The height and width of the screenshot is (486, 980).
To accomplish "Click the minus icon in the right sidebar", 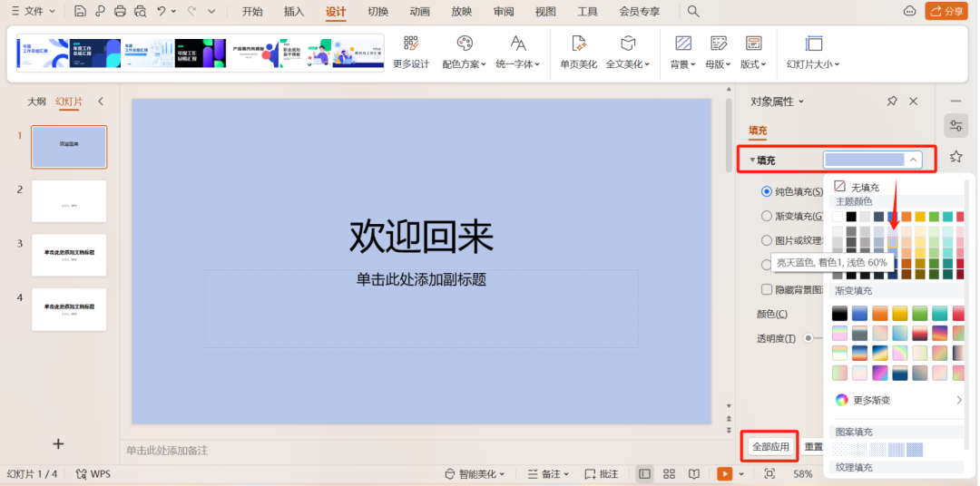I will 955,102.
